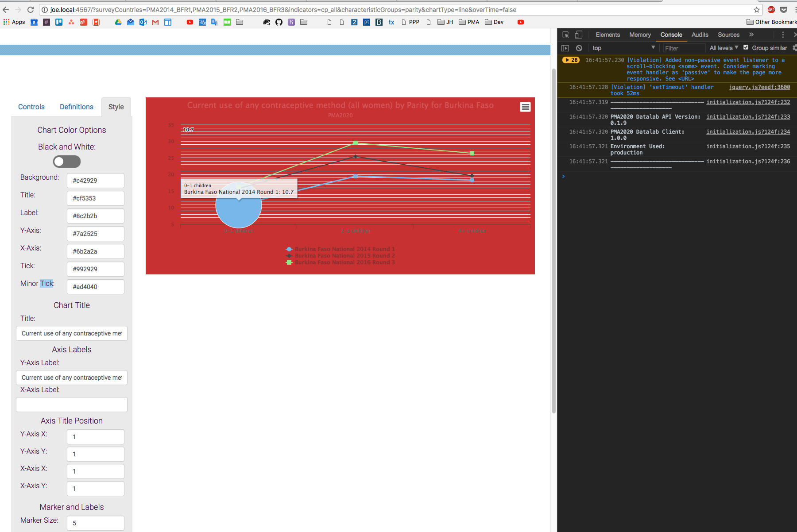Open the All levels dropdown filter
The image size is (797, 532).
[723, 48]
